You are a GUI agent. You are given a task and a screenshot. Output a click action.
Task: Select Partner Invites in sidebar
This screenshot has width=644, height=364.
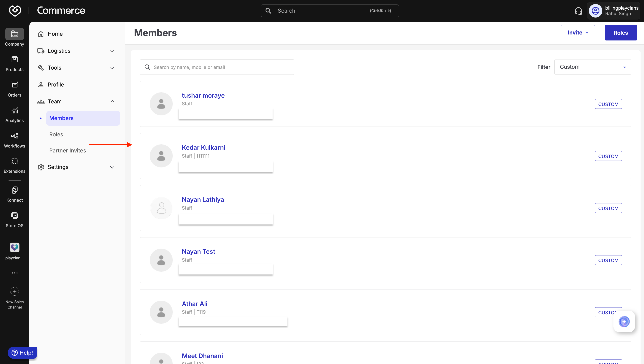pyautogui.click(x=68, y=151)
